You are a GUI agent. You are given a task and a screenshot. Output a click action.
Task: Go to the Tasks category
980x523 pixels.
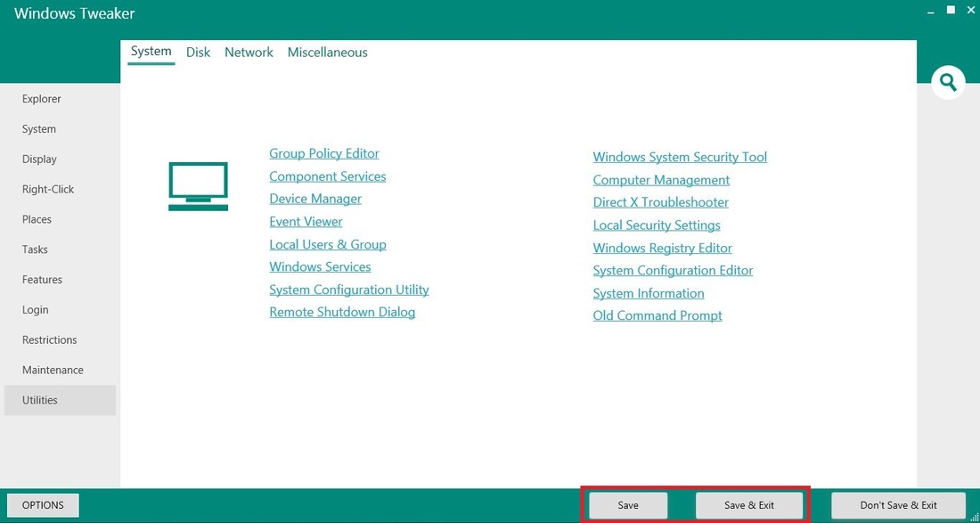pyautogui.click(x=60, y=249)
